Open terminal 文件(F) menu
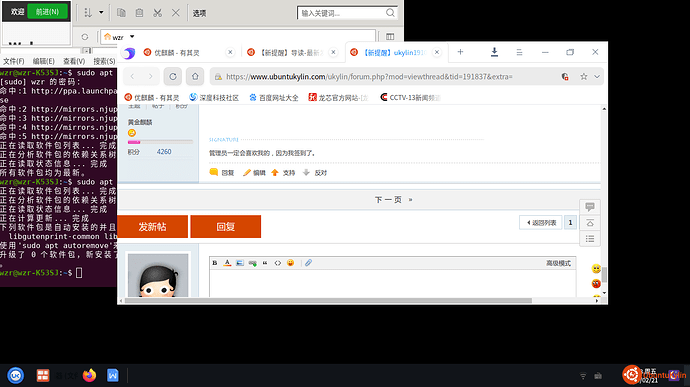Screen dimensions: 690x387 tap(13, 61)
